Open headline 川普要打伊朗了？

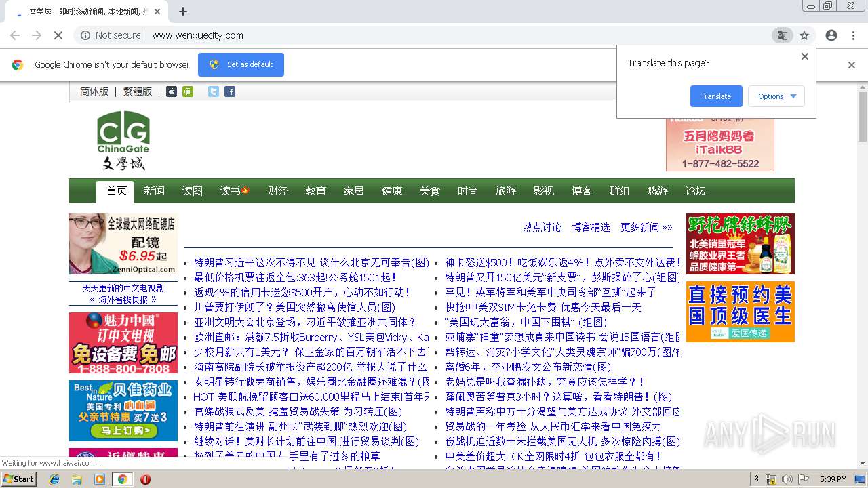294,307
